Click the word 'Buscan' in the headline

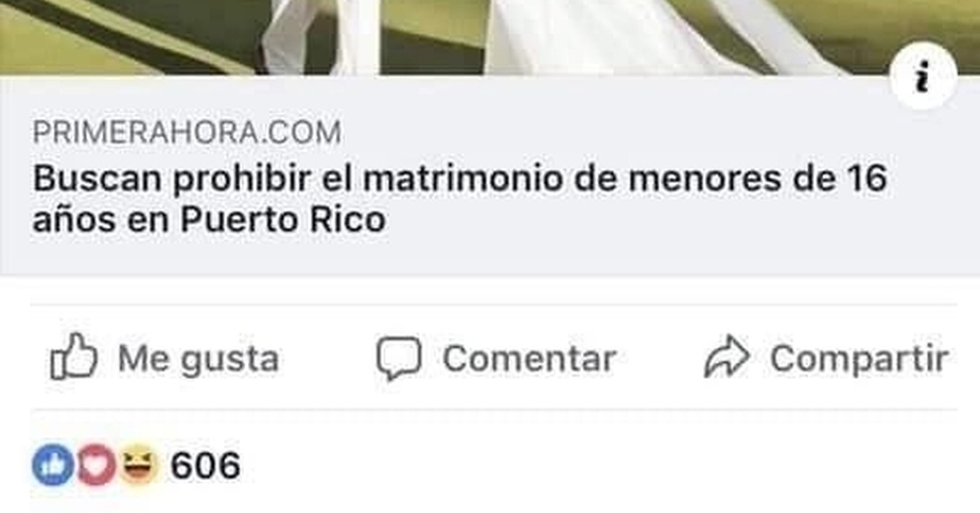[x=97, y=179]
